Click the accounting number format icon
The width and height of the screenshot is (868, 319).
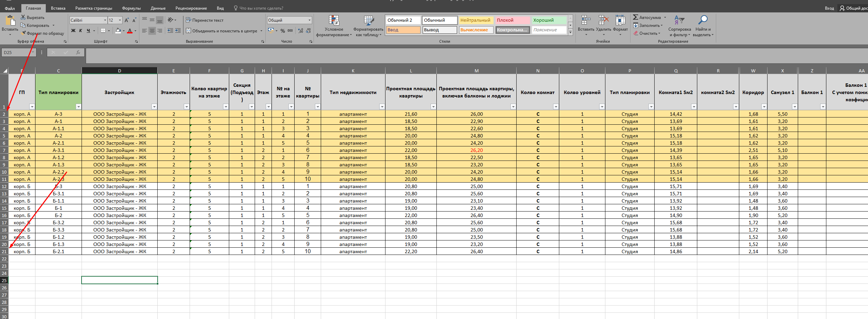(271, 30)
